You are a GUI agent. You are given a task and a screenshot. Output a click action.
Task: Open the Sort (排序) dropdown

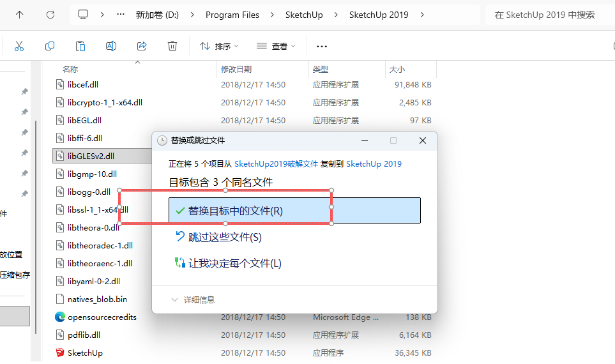219,46
